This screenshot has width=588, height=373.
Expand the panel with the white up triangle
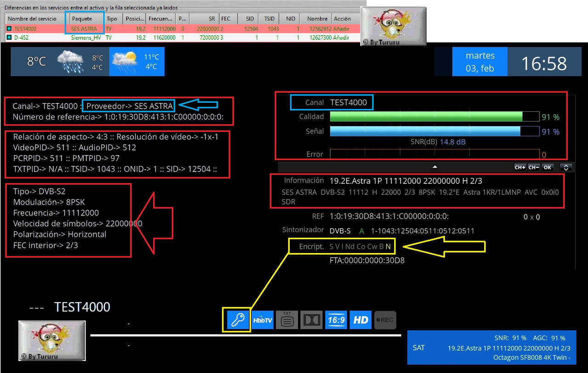point(435,166)
